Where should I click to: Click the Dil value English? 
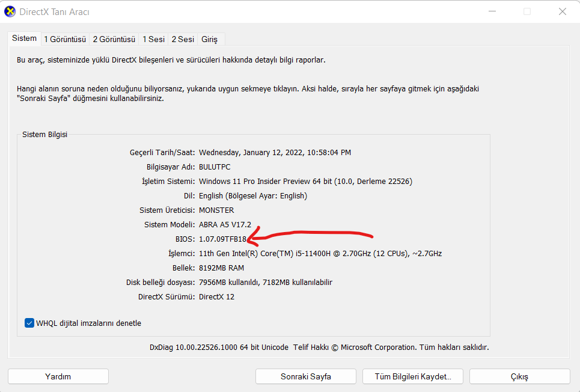253,196
